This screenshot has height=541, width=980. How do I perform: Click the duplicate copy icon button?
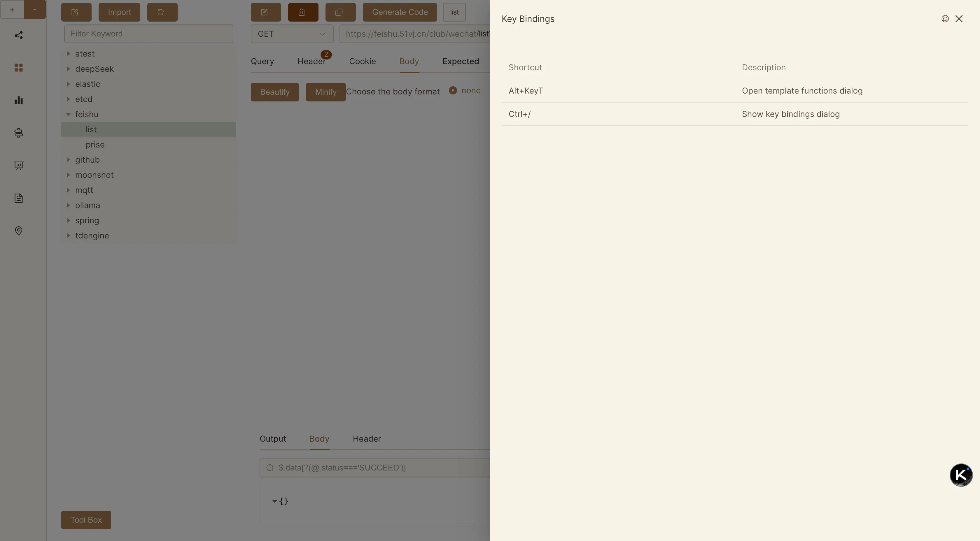pos(340,12)
